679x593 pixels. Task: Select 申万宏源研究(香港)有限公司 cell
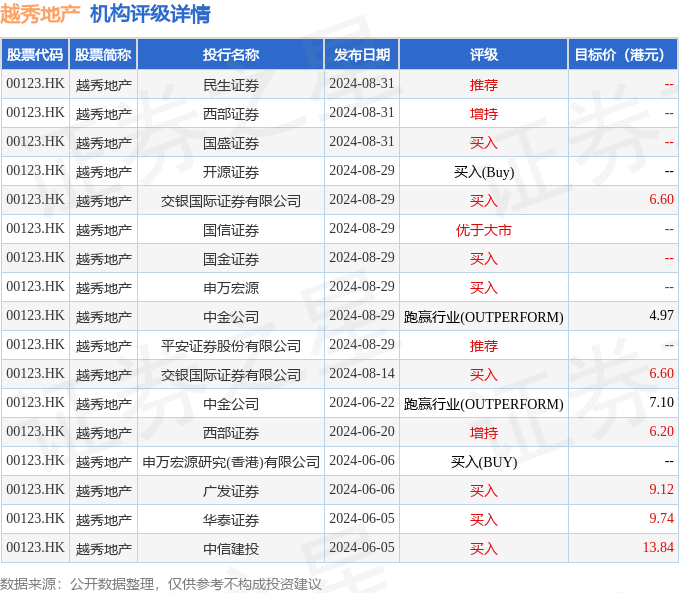(231, 462)
